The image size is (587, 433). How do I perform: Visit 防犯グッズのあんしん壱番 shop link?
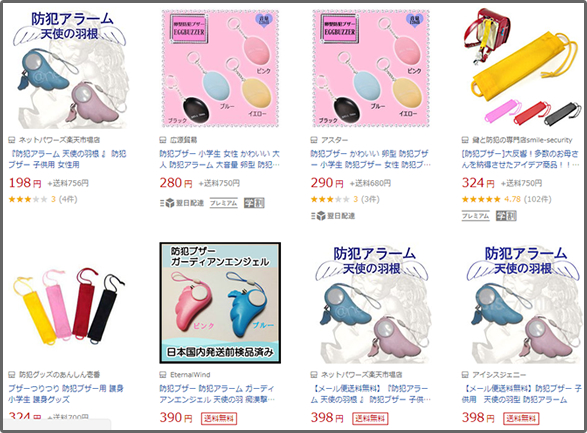(x=59, y=375)
